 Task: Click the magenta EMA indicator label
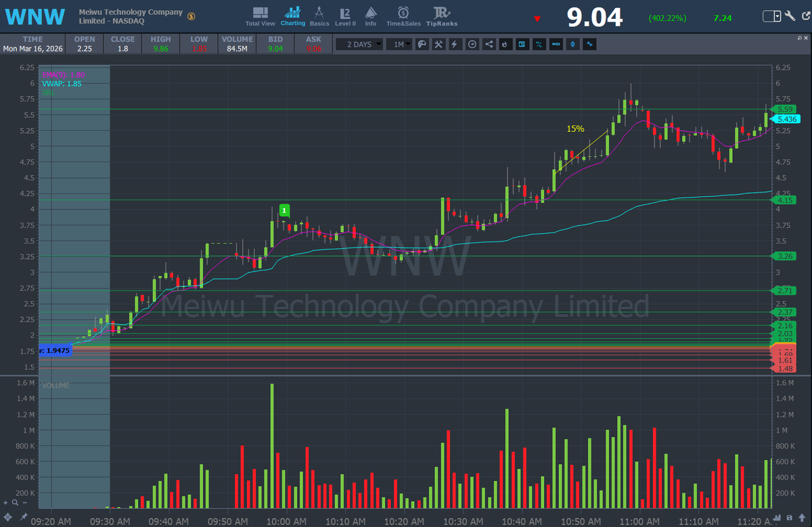point(64,74)
